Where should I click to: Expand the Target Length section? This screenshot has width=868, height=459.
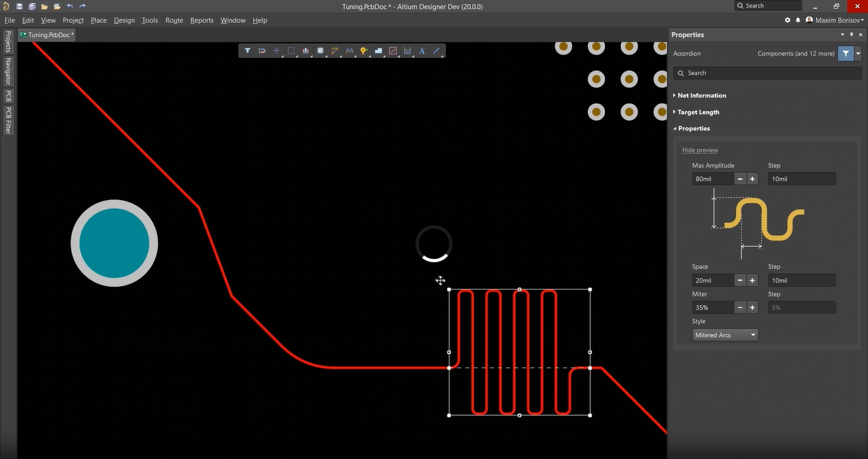[x=698, y=112]
